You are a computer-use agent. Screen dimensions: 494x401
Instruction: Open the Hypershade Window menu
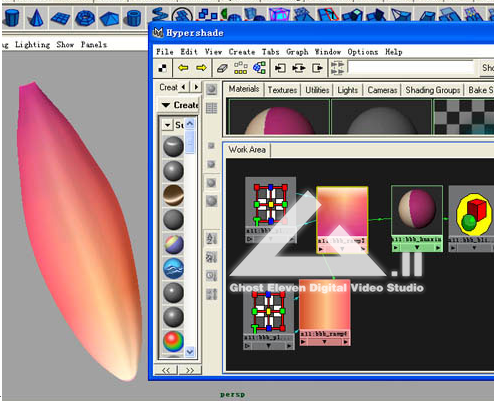(x=328, y=52)
